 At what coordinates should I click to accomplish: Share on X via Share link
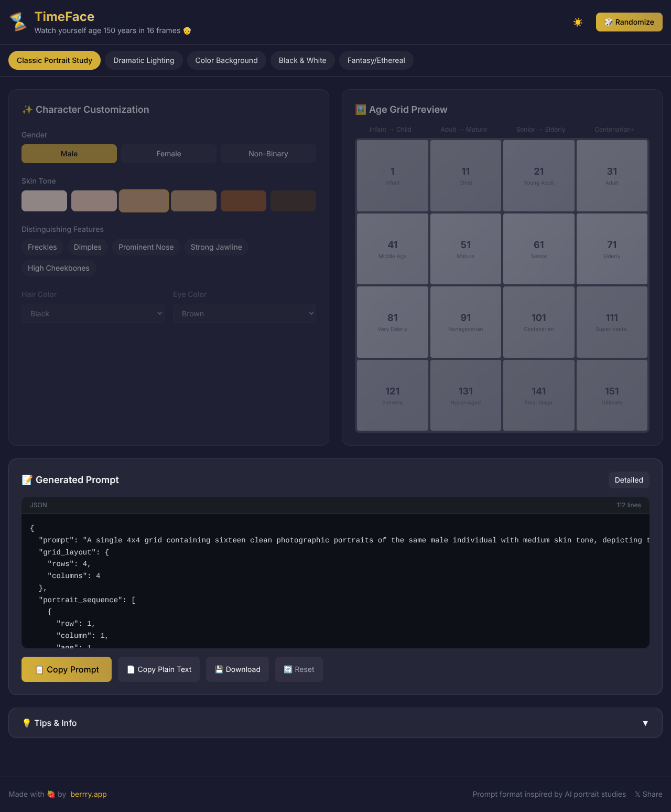click(x=648, y=794)
